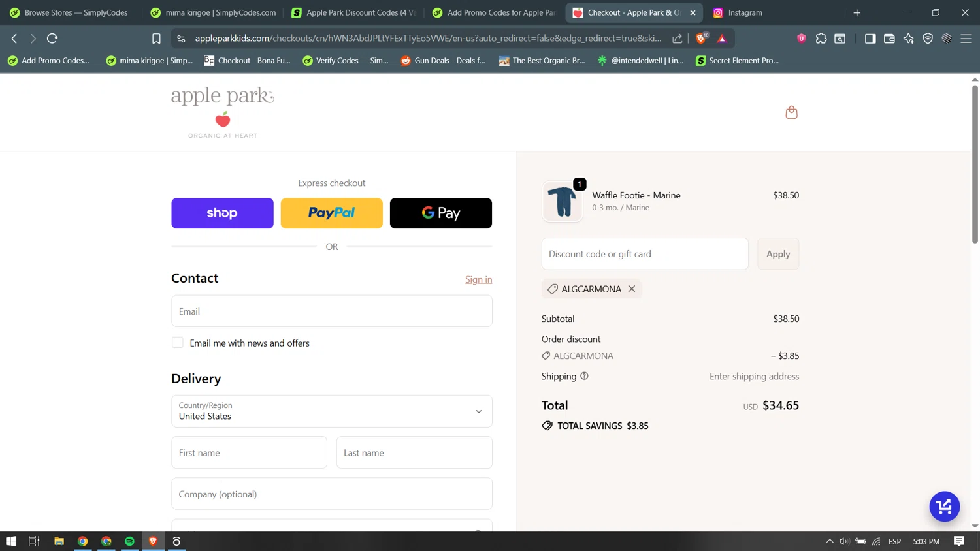Image resolution: width=980 pixels, height=551 pixels.
Task: Close the Checkout - Apple Park tab
Action: point(693,12)
